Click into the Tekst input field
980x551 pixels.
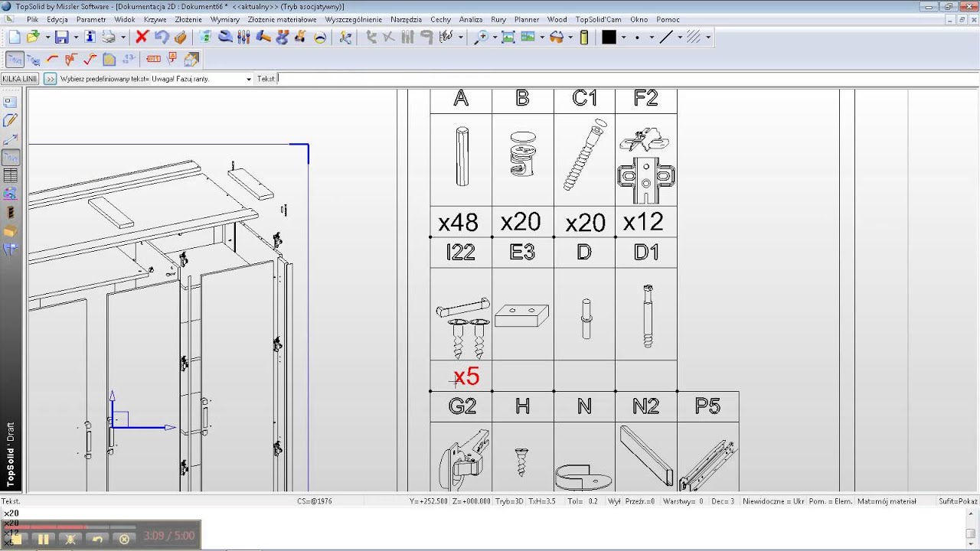click(x=628, y=79)
